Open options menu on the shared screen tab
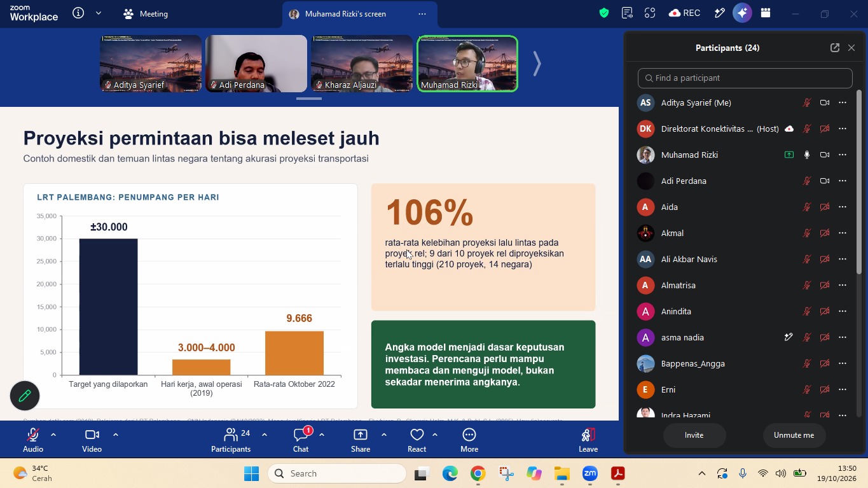The image size is (868, 488). [x=422, y=13]
